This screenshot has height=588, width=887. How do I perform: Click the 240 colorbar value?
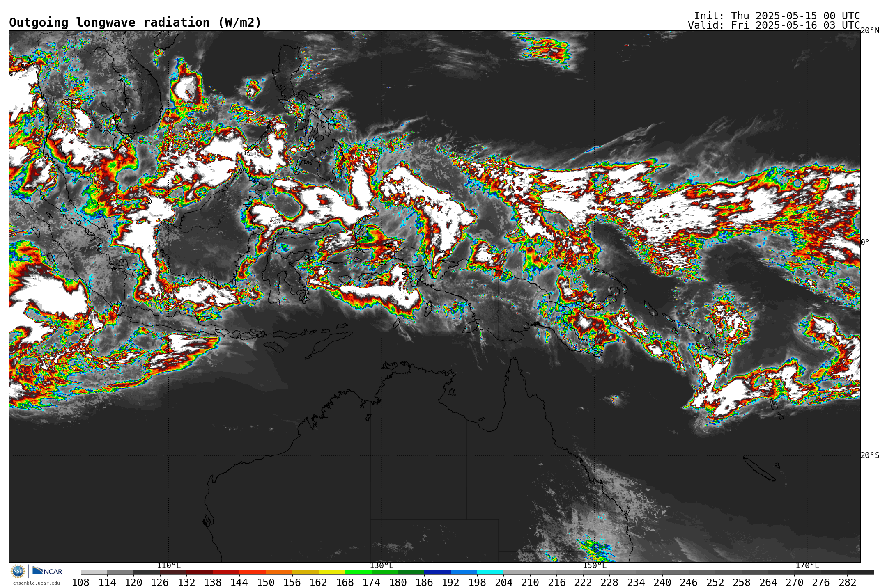pyautogui.click(x=662, y=582)
